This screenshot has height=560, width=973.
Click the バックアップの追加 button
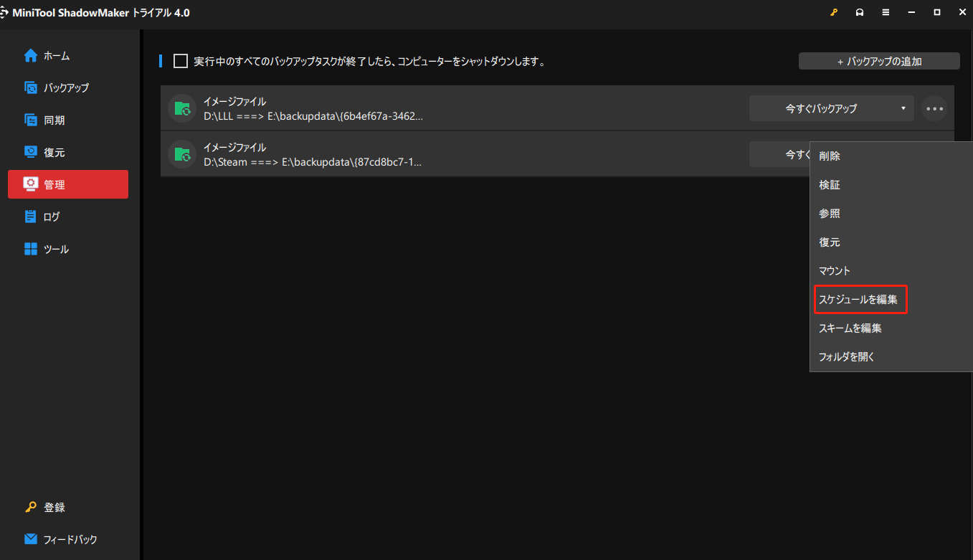pyautogui.click(x=879, y=62)
